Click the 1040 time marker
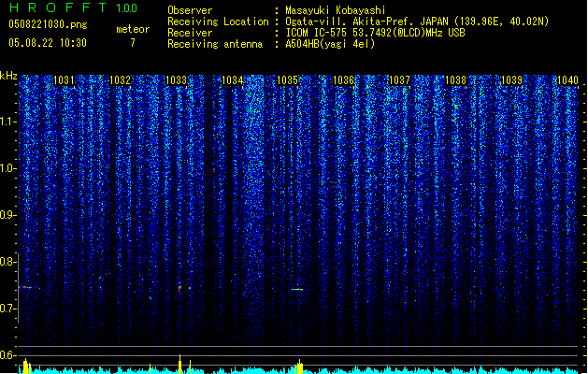This screenshot has width=588, height=374. 567,79
